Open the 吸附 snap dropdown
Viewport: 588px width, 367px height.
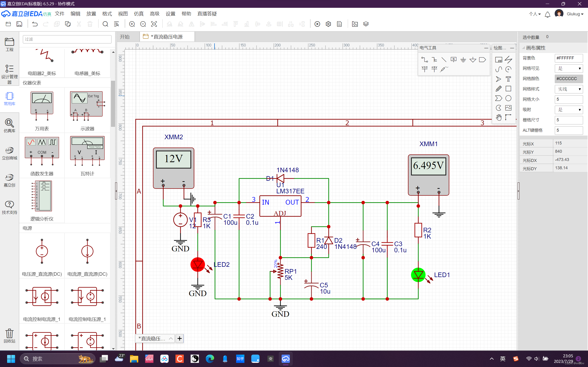568,110
